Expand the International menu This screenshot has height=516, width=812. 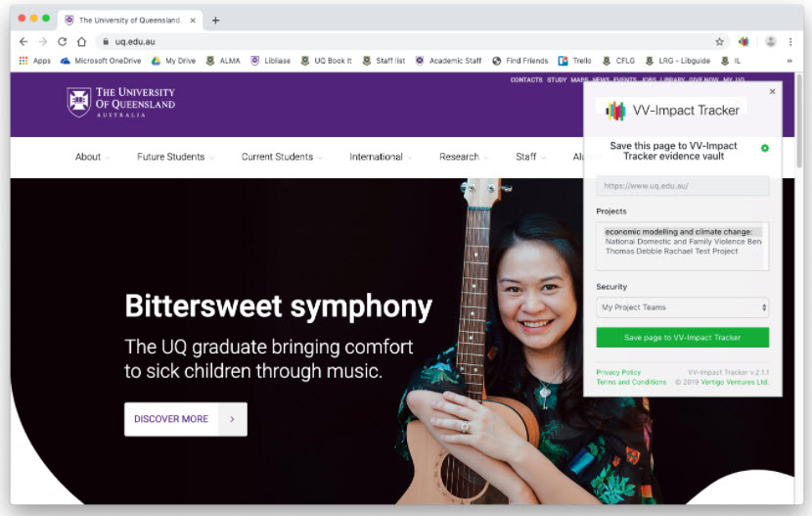pos(381,157)
